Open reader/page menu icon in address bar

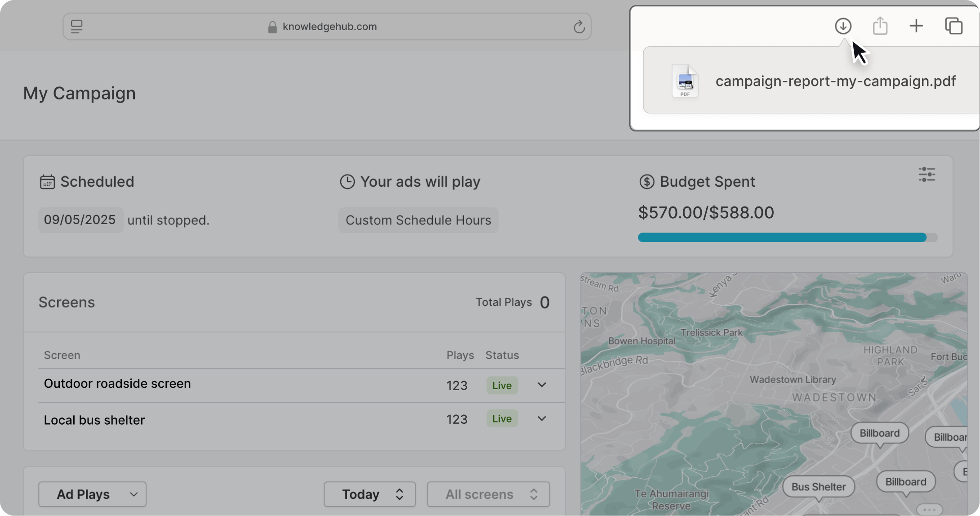(x=77, y=27)
